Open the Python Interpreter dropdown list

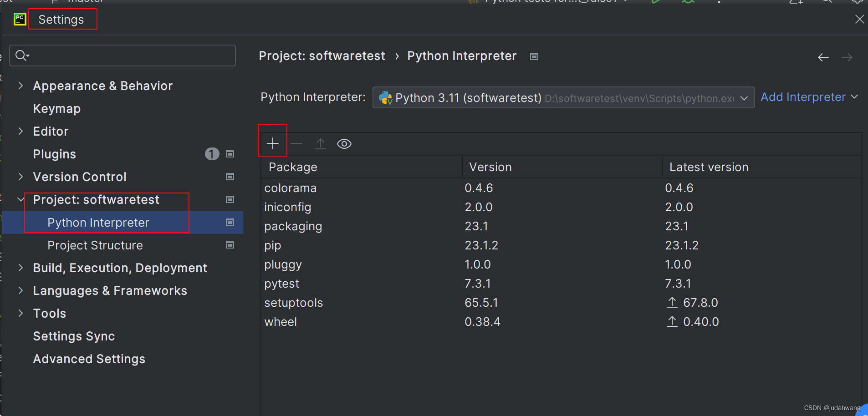click(x=744, y=98)
